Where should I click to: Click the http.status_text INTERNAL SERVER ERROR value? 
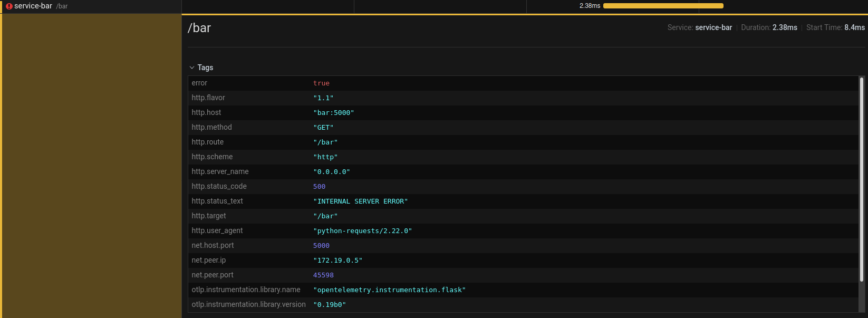(360, 201)
